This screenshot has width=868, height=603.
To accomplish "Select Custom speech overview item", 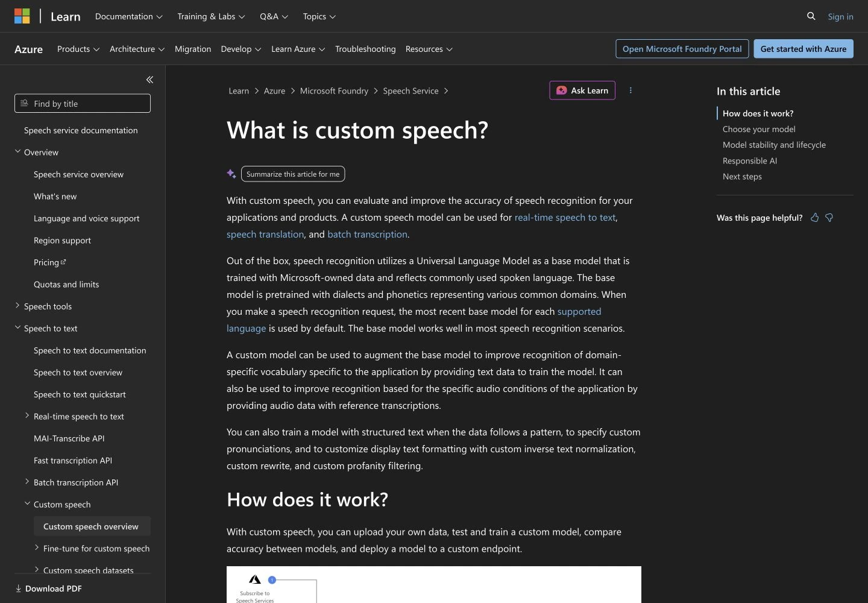I will [92, 526].
